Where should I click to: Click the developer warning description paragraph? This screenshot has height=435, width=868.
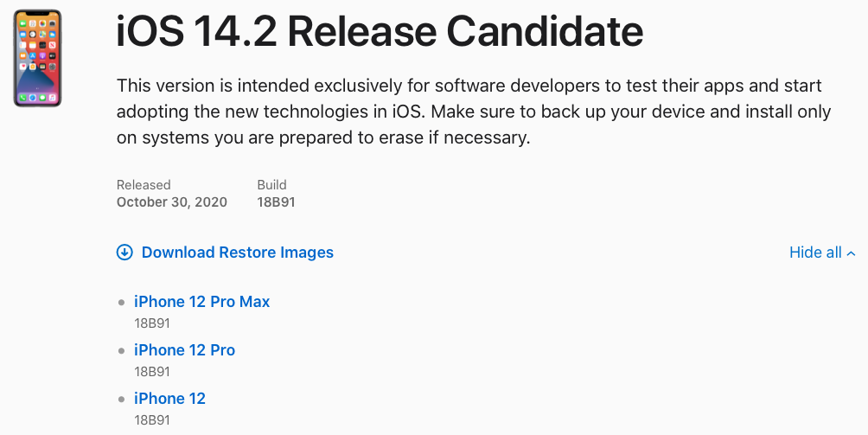[x=473, y=112]
